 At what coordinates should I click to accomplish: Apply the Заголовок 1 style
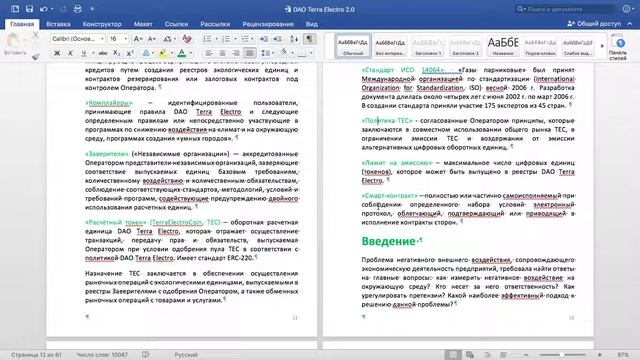pos(428,46)
